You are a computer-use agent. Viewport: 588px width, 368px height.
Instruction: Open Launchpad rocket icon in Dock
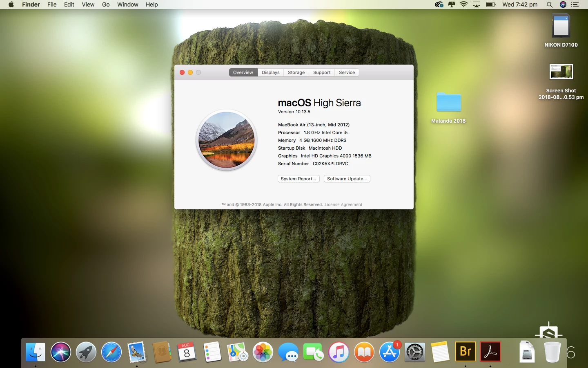coord(86,352)
